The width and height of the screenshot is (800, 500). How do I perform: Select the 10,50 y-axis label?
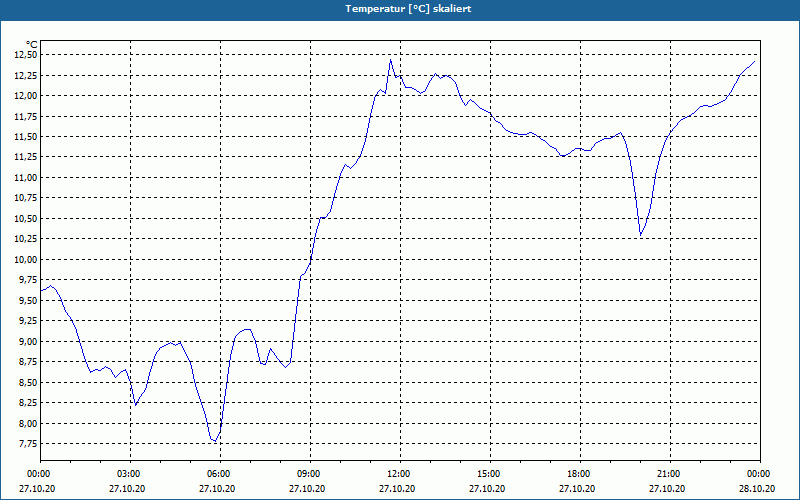25,218
